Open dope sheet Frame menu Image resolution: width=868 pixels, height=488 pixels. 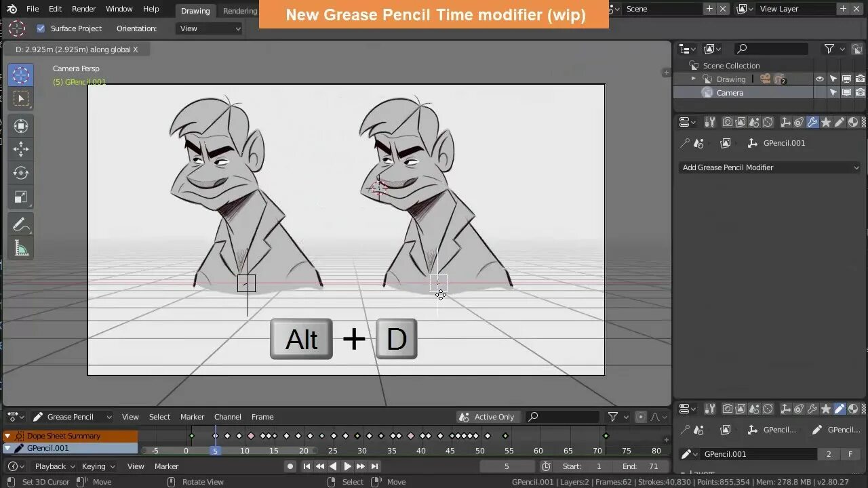click(x=262, y=417)
